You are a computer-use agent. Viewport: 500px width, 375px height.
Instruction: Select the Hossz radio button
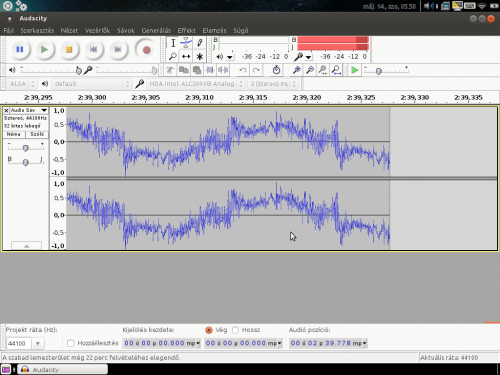tap(235, 330)
